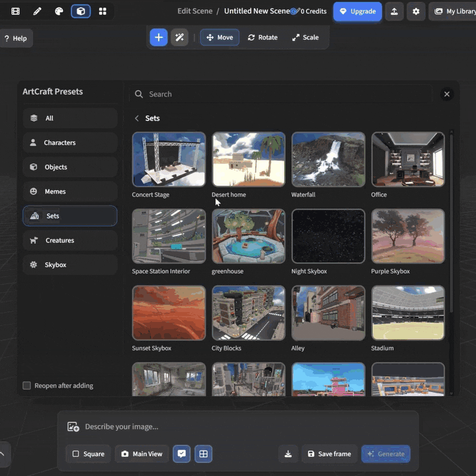Click the download icon near Save frame

(288, 454)
